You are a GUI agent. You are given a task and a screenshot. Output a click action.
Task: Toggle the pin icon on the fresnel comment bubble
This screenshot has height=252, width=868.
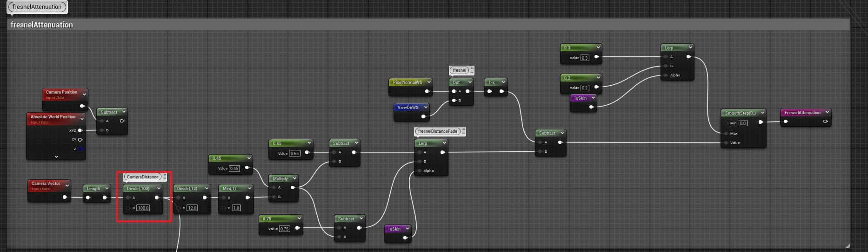click(x=472, y=69)
